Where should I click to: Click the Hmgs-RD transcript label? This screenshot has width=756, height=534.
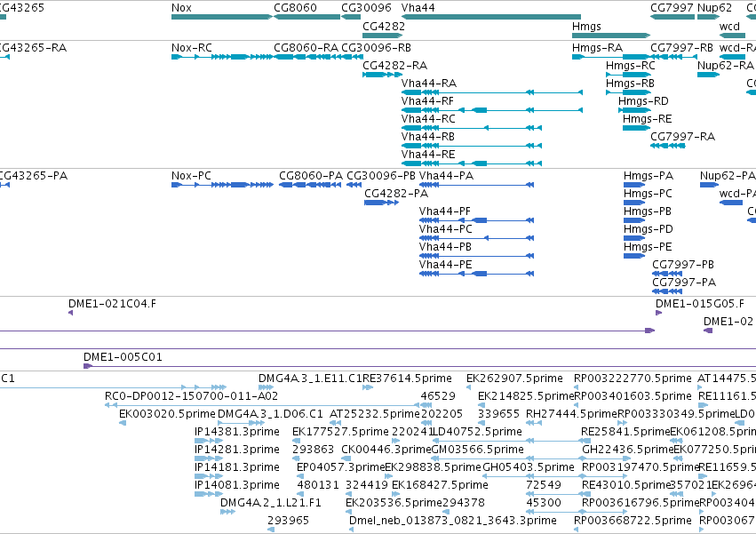pyautogui.click(x=644, y=101)
